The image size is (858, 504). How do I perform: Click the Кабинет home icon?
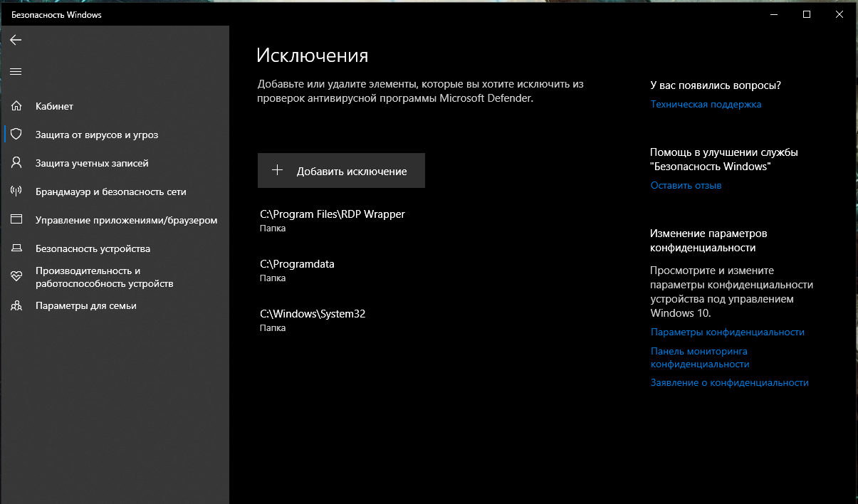click(16, 106)
